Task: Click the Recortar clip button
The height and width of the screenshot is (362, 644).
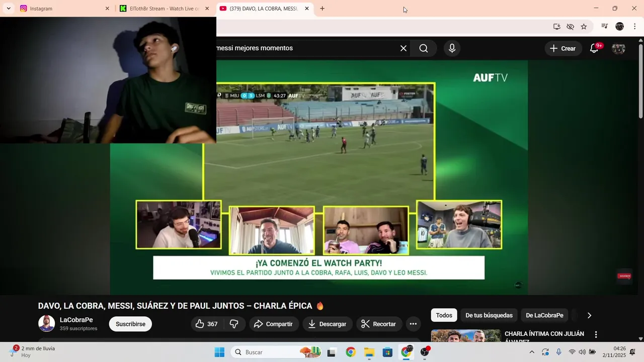Action: 379,324
